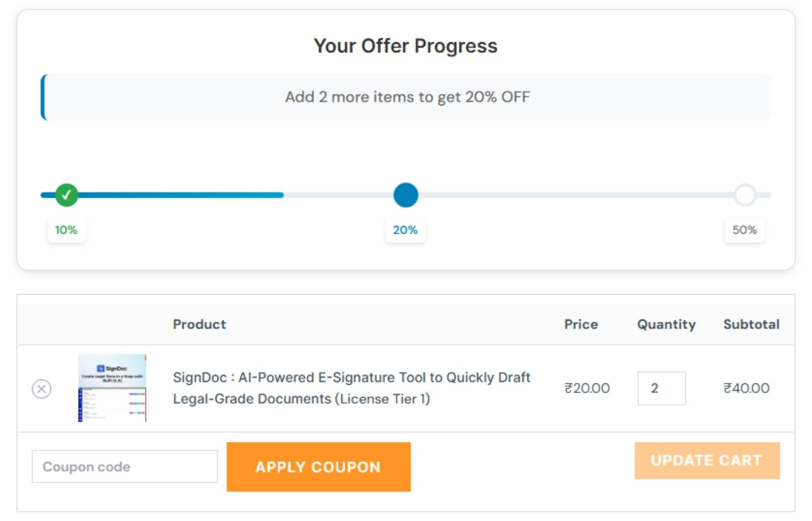
Task: Select the quantity value box showing 2
Action: click(662, 389)
